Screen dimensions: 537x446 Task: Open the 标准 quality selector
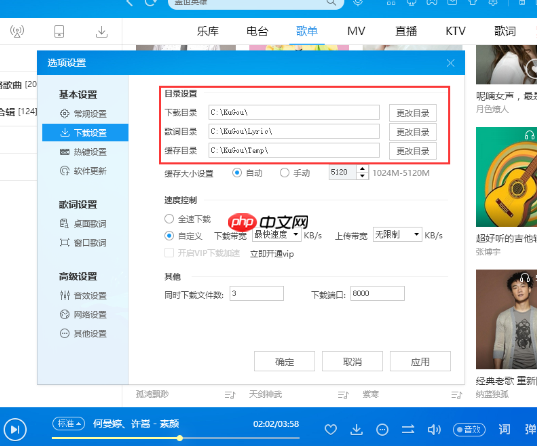(68, 423)
